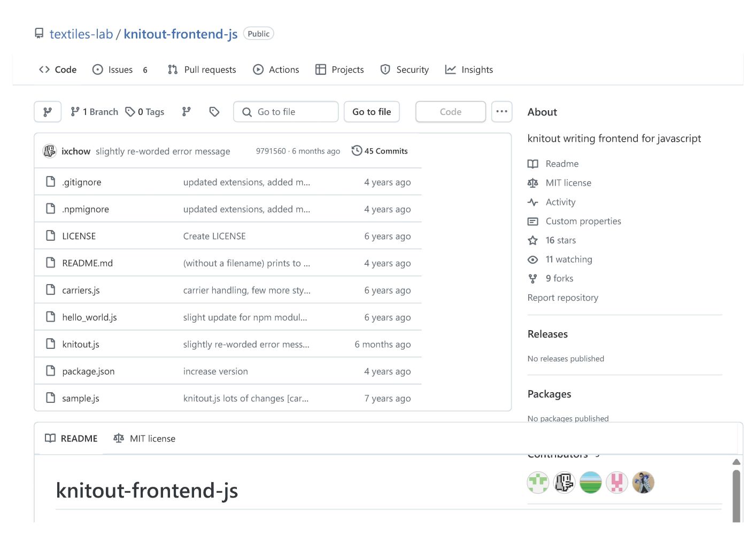This screenshot has width=756, height=535.
Task: Open the latest commit message link
Action: [x=163, y=151]
